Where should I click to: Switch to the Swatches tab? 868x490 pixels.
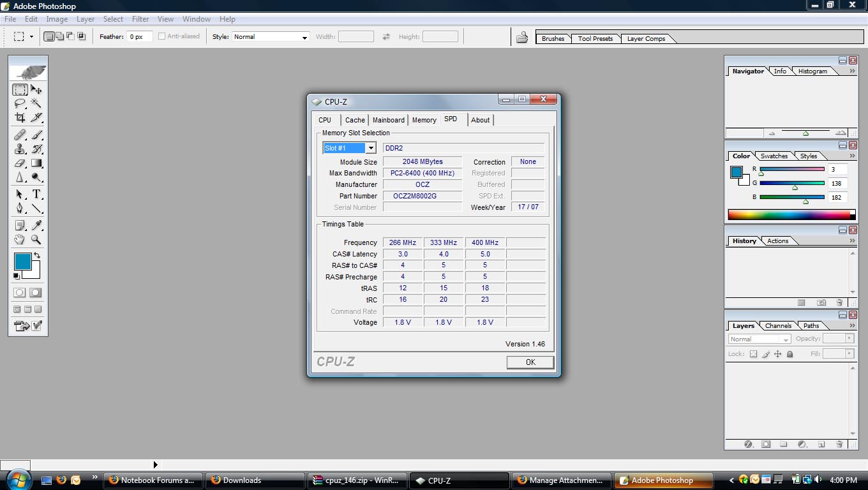(x=774, y=156)
